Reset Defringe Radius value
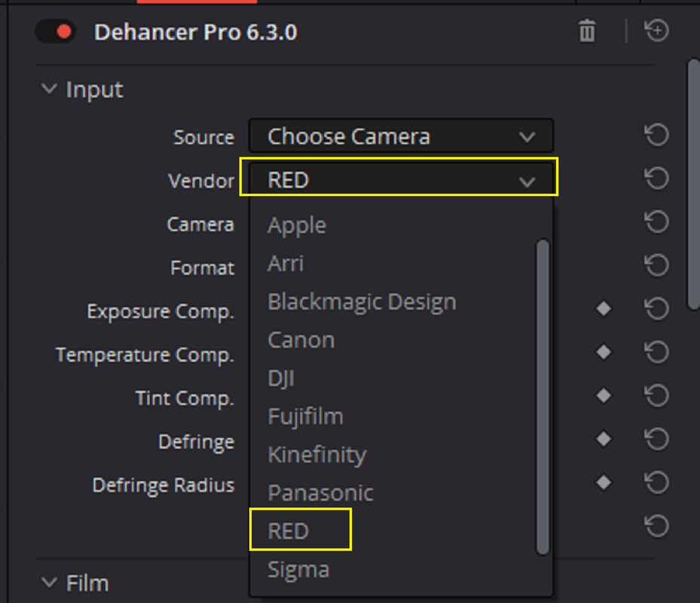Image resolution: width=700 pixels, height=603 pixels. click(x=657, y=482)
